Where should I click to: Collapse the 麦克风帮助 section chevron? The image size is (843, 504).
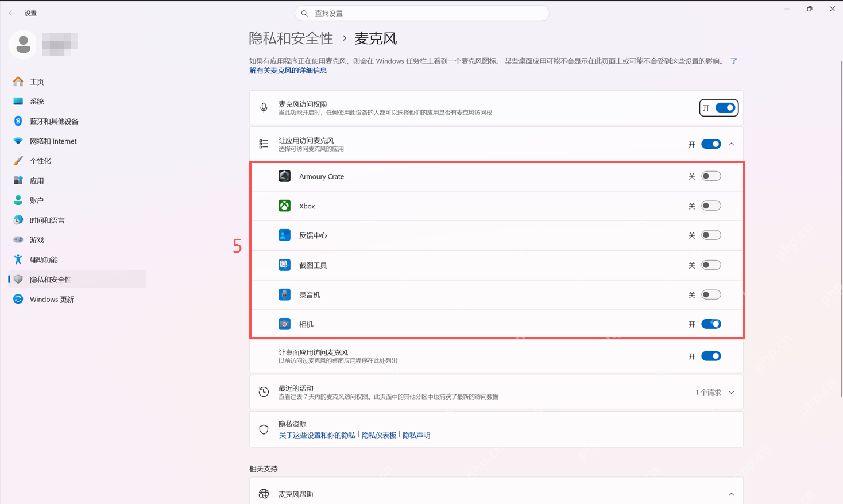[732, 494]
